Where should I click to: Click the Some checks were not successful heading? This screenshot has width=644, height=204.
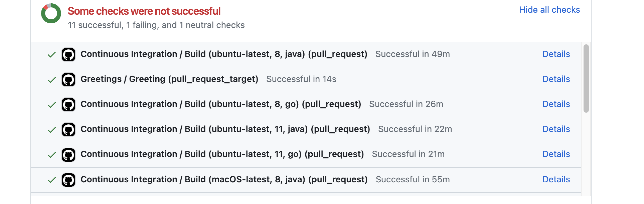144,11
